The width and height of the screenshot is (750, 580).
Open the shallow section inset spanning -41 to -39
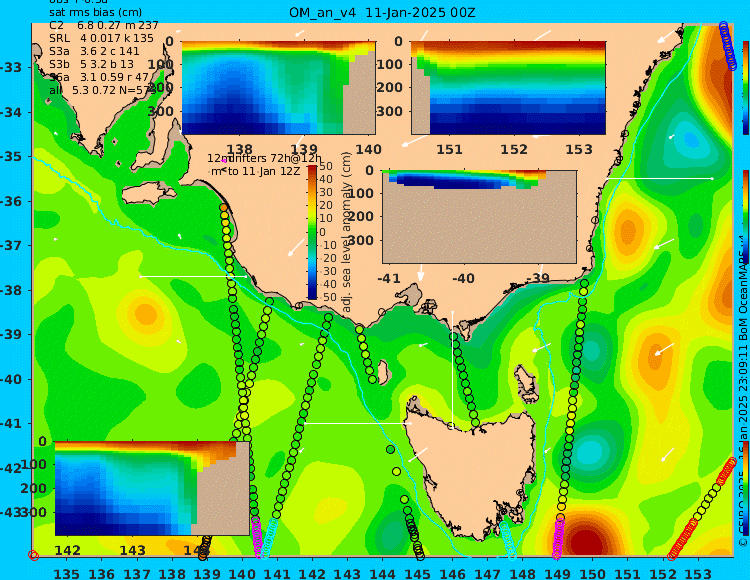479,217
